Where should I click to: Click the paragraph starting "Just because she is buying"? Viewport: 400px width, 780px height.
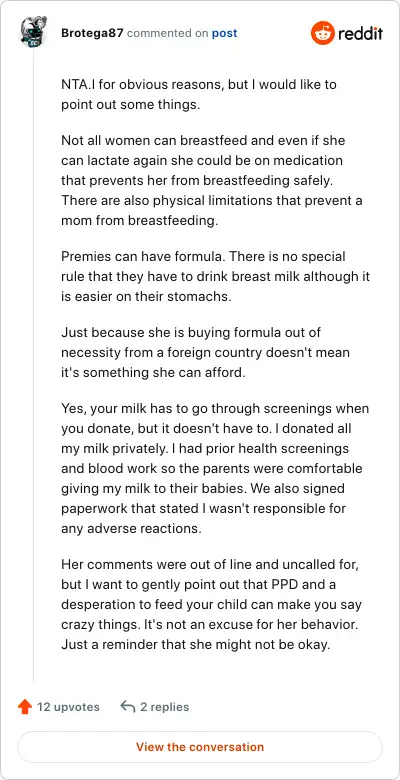click(x=205, y=353)
